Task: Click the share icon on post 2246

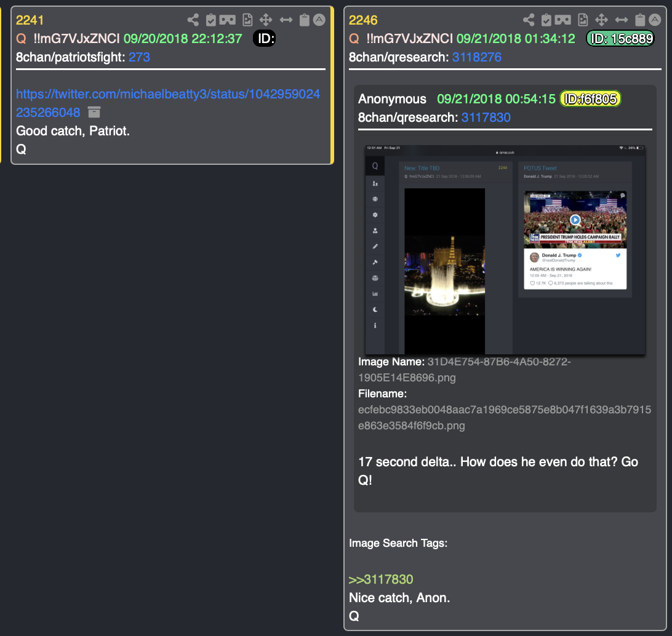Action: pos(529,20)
